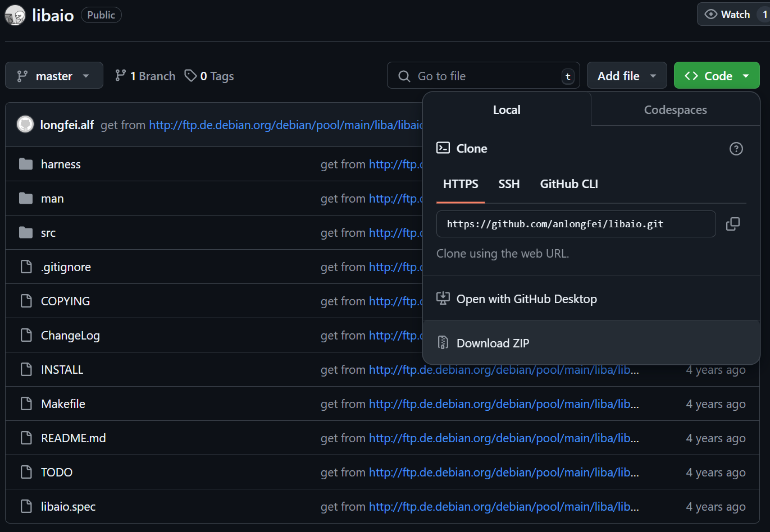Open the src folder

(48, 232)
